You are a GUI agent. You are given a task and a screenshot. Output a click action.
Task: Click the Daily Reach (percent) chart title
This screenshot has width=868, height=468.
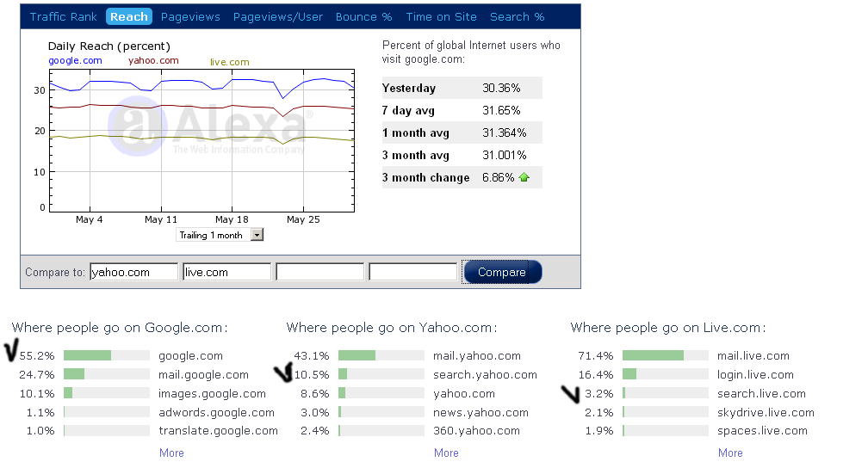click(x=109, y=46)
